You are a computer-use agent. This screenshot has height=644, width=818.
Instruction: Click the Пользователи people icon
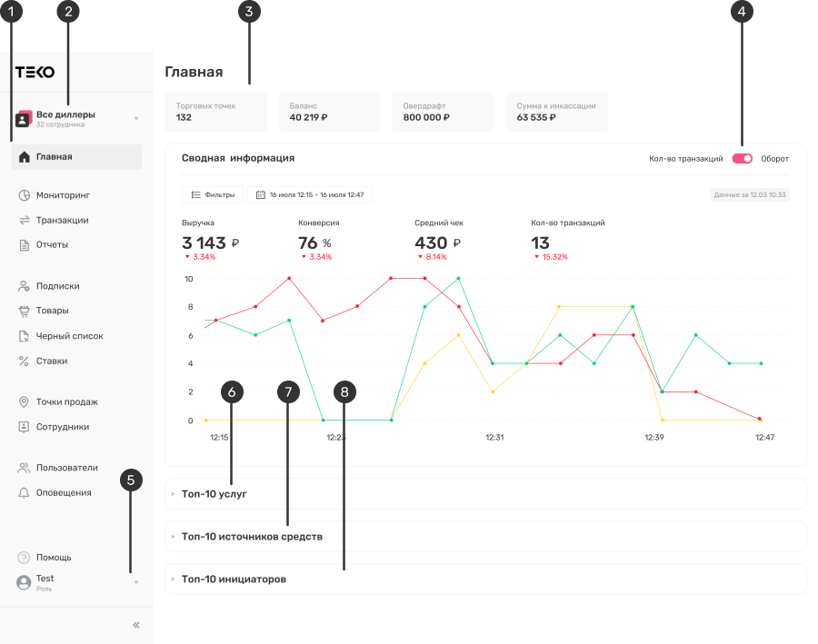(x=24, y=469)
